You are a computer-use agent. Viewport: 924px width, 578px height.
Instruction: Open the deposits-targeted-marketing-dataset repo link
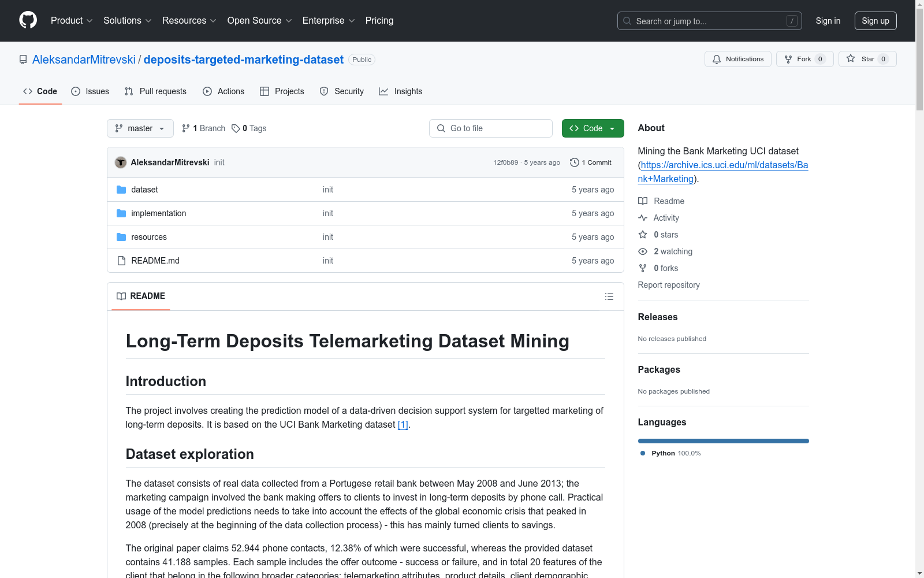(244, 60)
